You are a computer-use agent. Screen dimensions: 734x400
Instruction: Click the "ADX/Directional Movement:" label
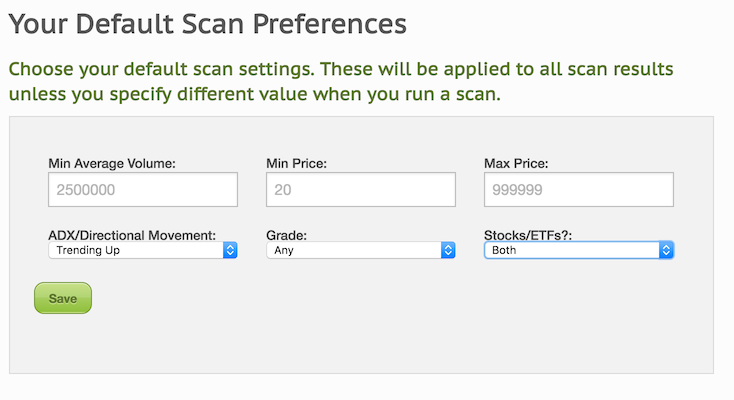132,235
